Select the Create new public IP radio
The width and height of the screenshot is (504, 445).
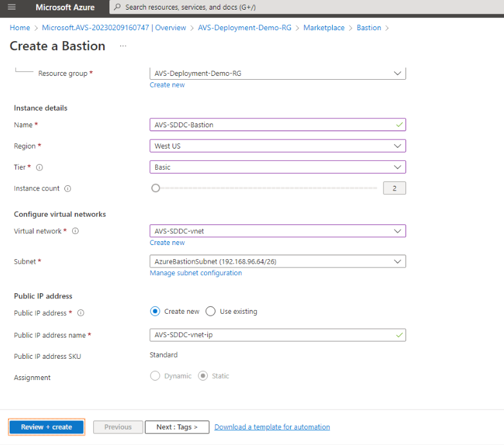155,311
